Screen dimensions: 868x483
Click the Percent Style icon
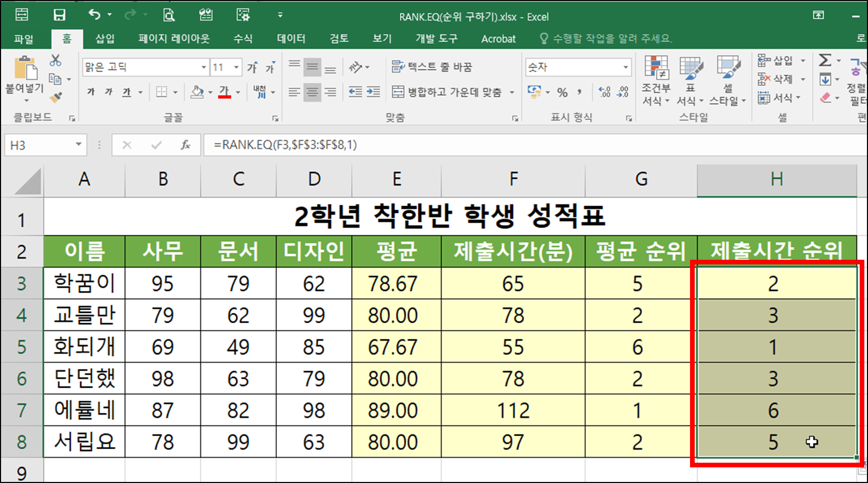[562, 92]
